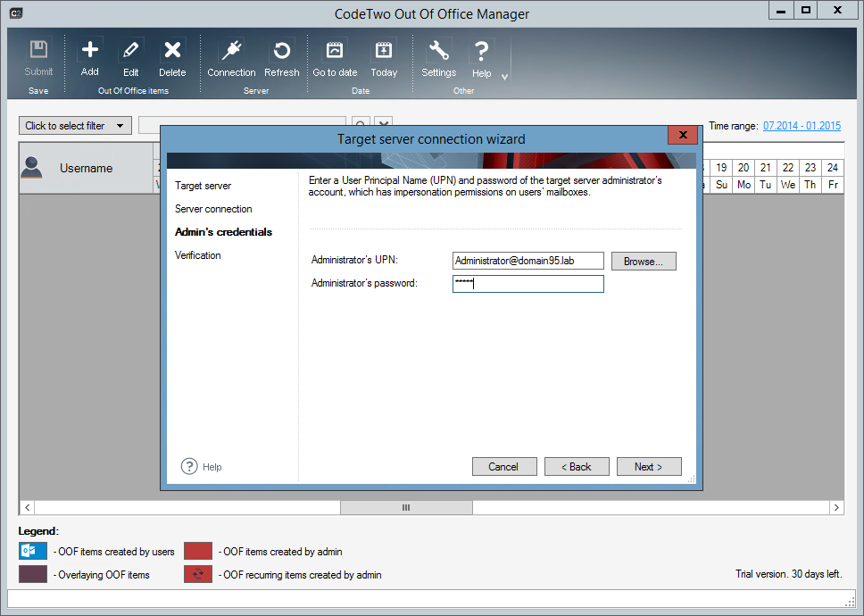Click the Submit save icon
The image size is (864, 616).
38,50
